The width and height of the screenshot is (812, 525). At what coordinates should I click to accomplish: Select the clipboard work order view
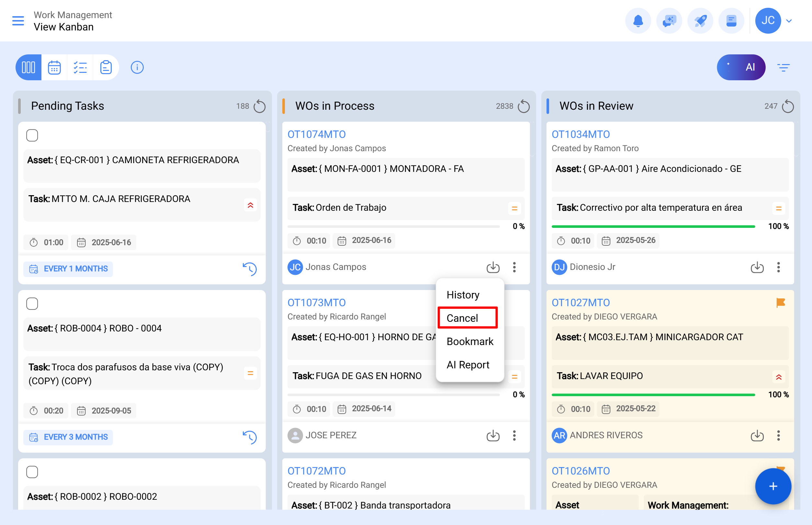point(106,67)
